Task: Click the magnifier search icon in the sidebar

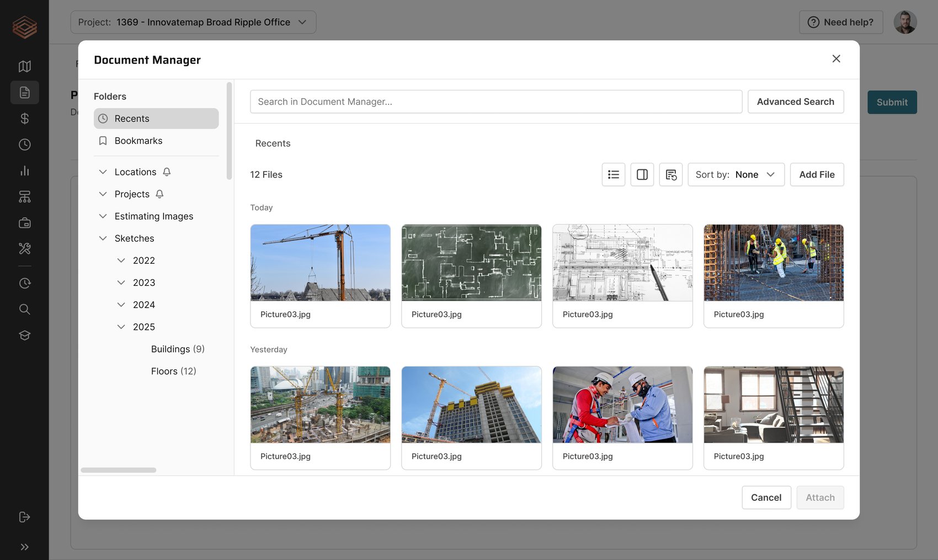Action: (x=24, y=309)
